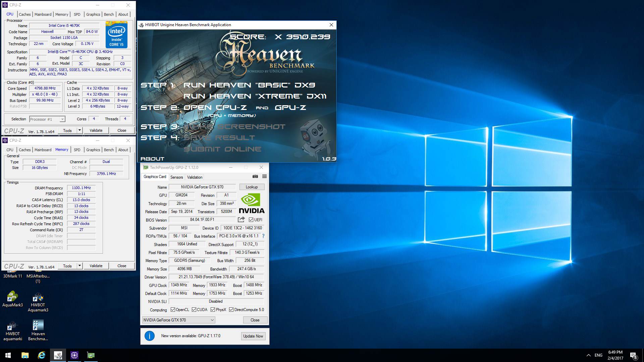Image resolution: width=644 pixels, height=362 pixels.
Task: Click Update Now for GPU-Z 1.17.0
Action: click(x=253, y=336)
